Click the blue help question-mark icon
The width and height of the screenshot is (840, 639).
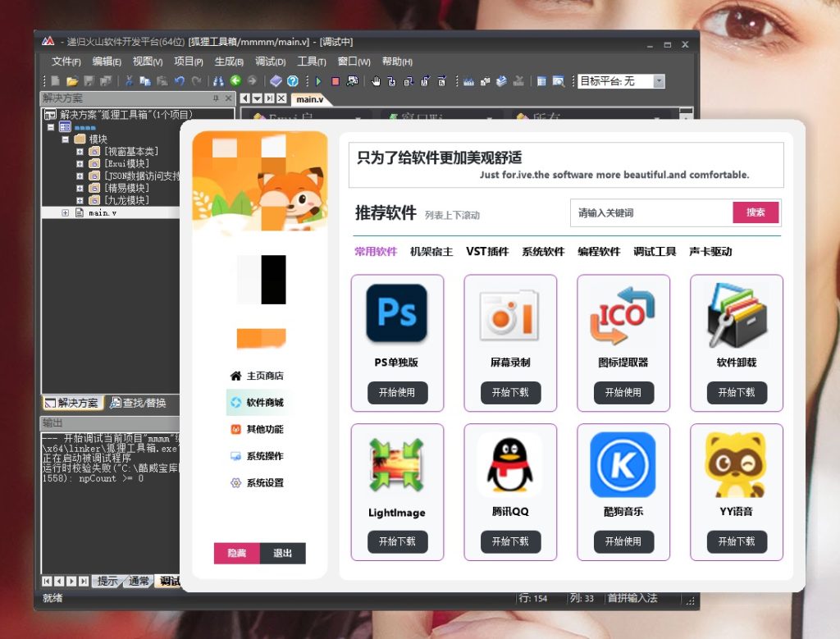pyautogui.click(x=293, y=81)
